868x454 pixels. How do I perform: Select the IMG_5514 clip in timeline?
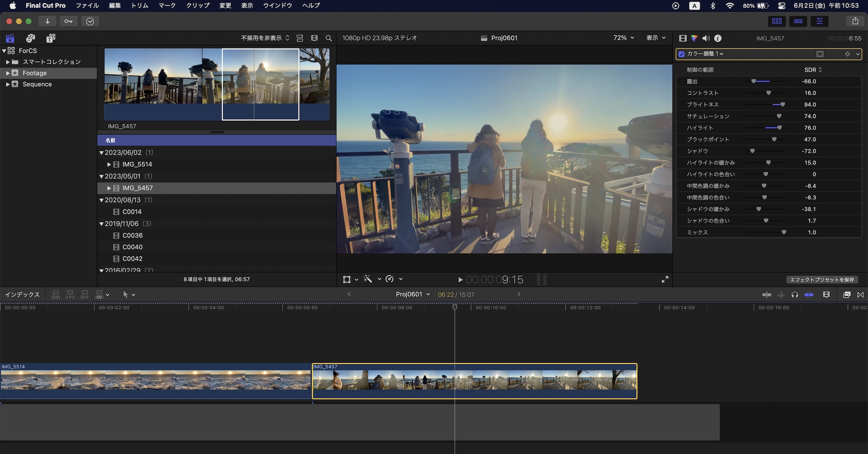[155, 381]
